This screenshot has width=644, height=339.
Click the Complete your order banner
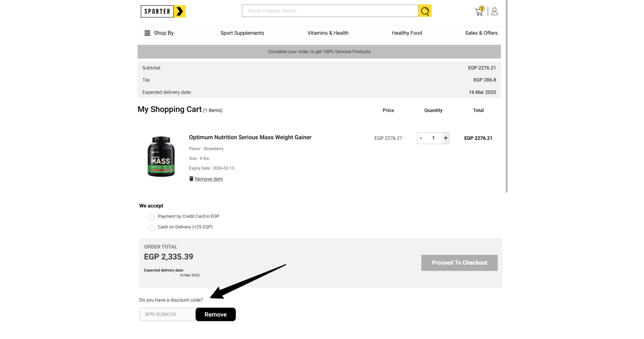(319, 52)
